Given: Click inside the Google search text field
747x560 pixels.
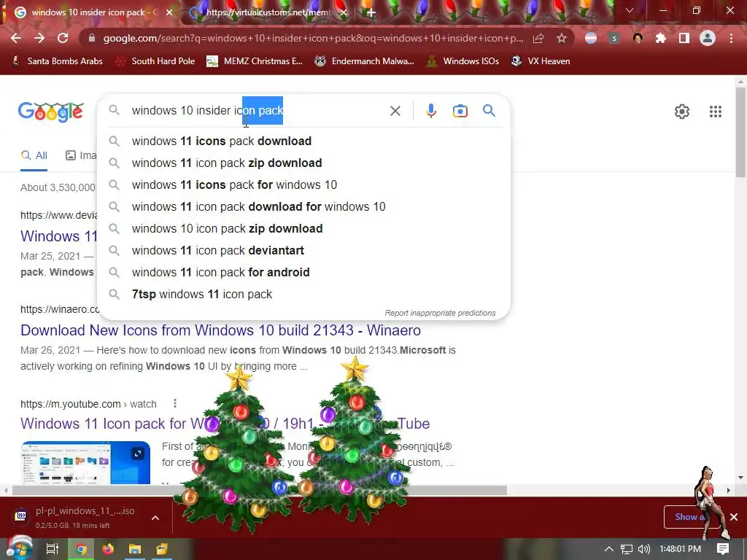Looking at the screenshot, I should pyautogui.click(x=256, y=111).
